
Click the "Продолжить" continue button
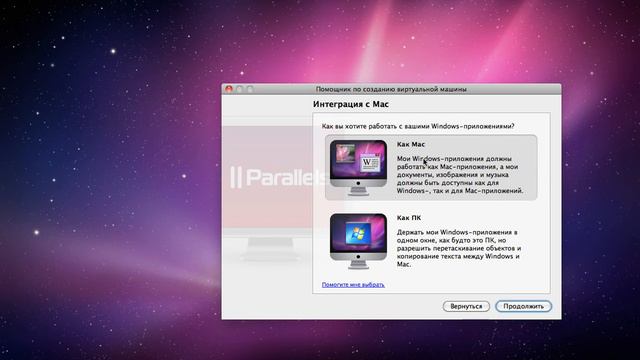click(x=523, y=306)
